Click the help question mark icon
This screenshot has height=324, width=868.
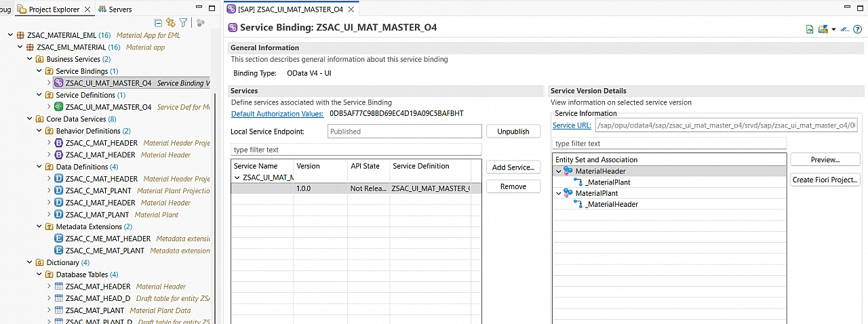(858, 29)
